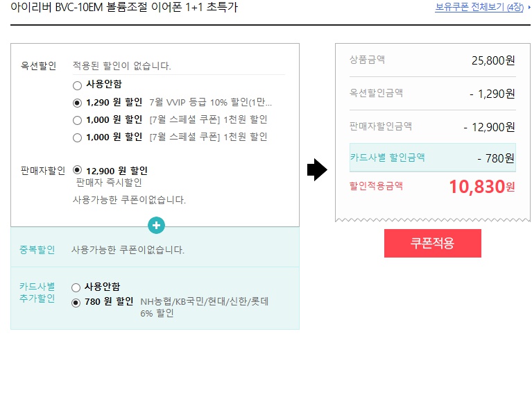This screenshot has width=532, height=395.
Task: Select the upper 1,000 원 할인 스페셜 쿠폰
Action: click(x=77, y=120)
